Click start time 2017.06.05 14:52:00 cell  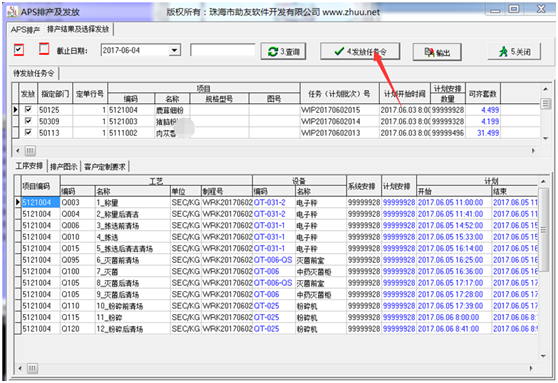[x=454, y=225]
